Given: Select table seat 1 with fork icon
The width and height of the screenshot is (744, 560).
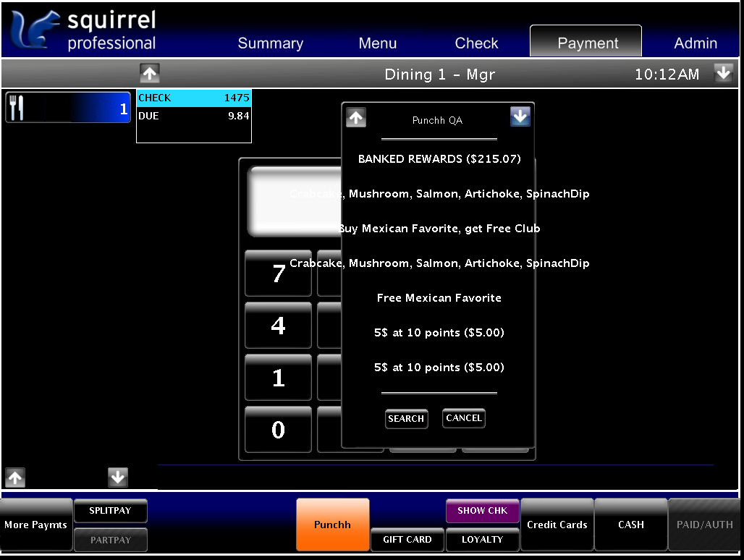Looking at the screenshot, I should tap(68, 108).
